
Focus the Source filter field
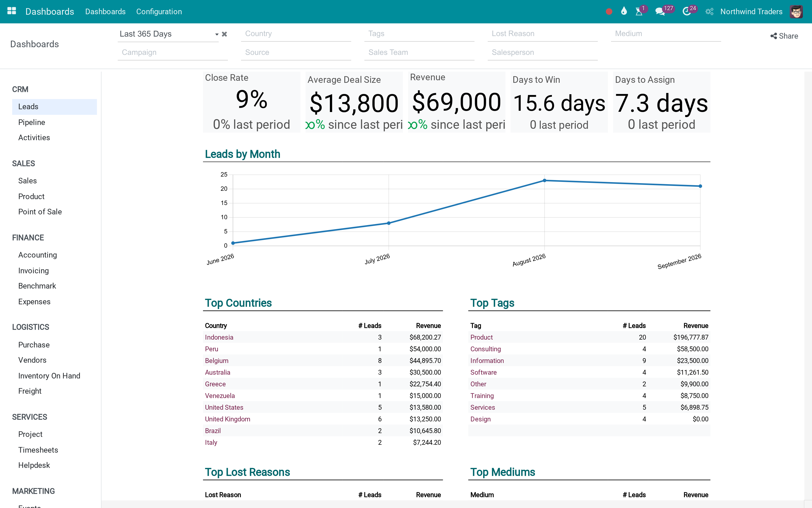point(296,52)
